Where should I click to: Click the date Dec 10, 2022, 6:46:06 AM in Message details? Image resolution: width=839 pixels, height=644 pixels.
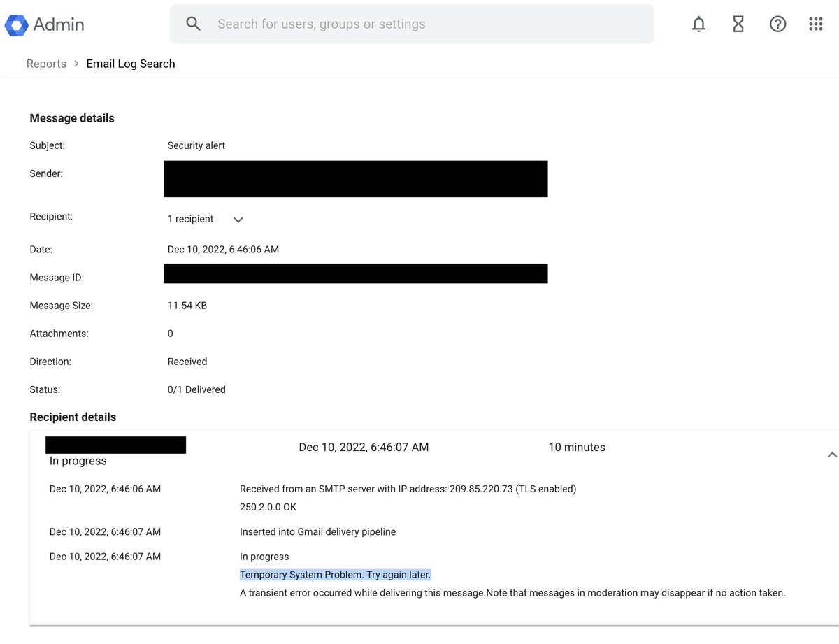click(x=223, y=249)
